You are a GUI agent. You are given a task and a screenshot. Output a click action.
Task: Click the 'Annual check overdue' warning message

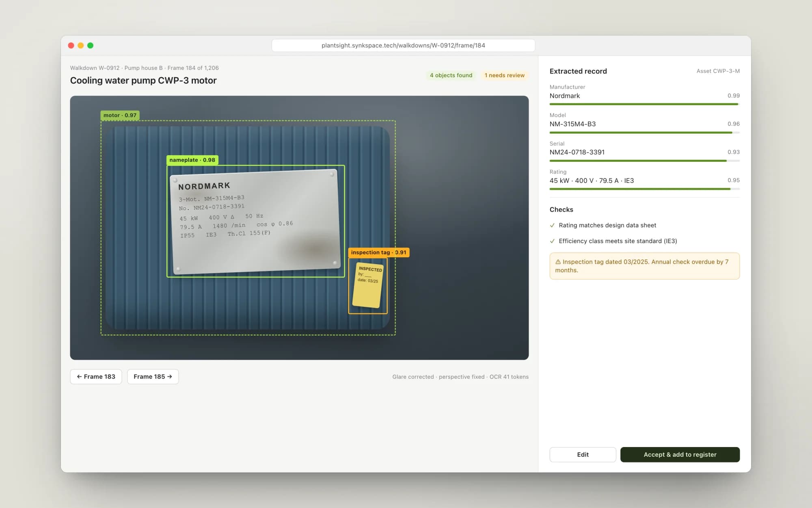click(x=645, y=266)
